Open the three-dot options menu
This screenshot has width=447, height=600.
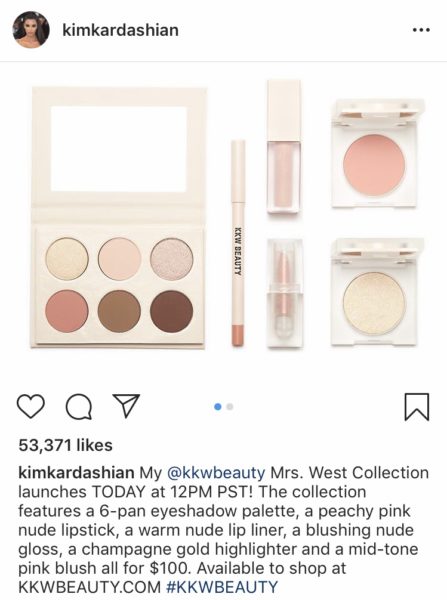click(x=421, y=30)
